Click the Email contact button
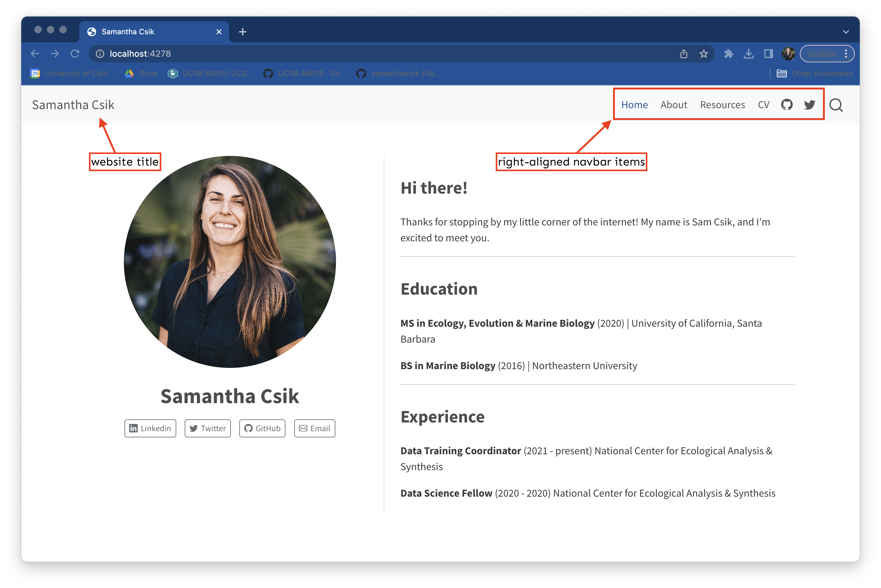The height and width of the screenshot is (588, 881). [x=314, y=428]
